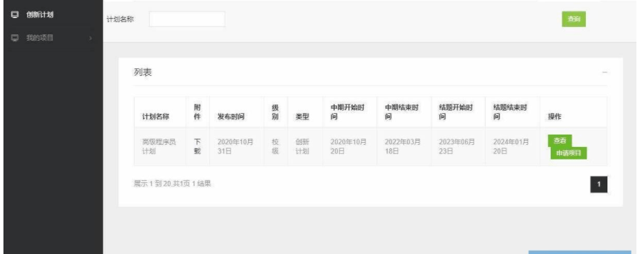Click the green 查询 button

(x=574, y=19)
